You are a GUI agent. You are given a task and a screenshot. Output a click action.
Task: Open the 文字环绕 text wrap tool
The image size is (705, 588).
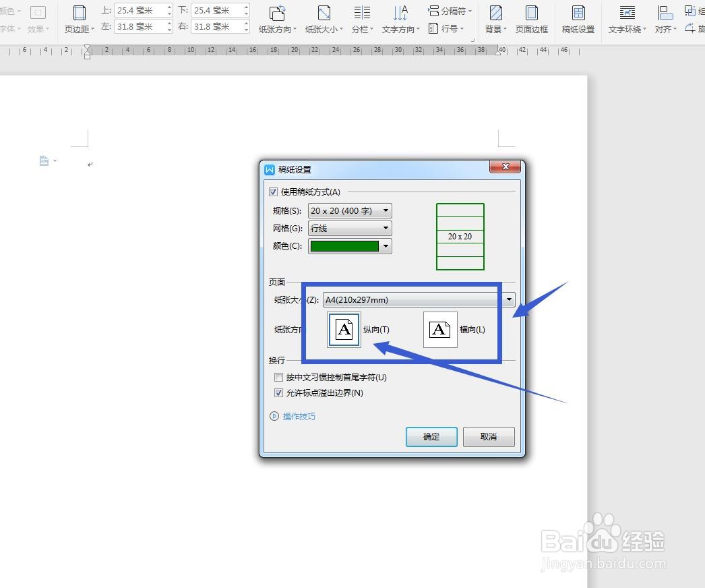pos(627,20)
